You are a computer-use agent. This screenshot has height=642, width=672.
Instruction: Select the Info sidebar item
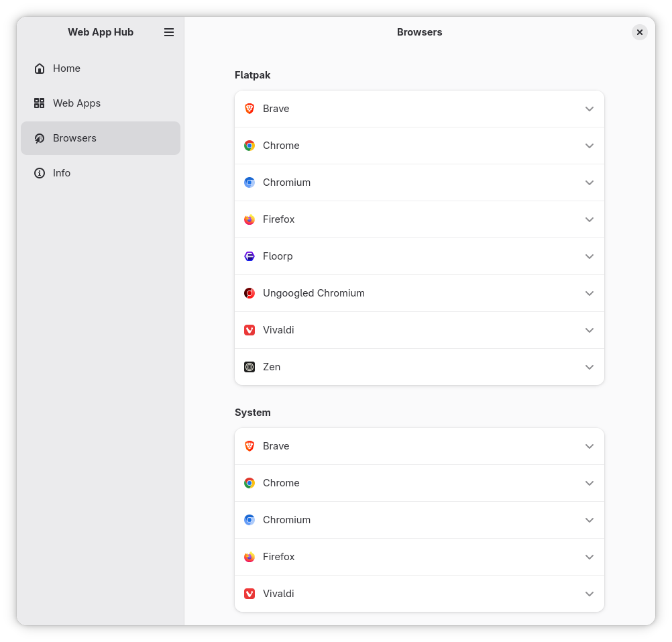click(62, 173)
